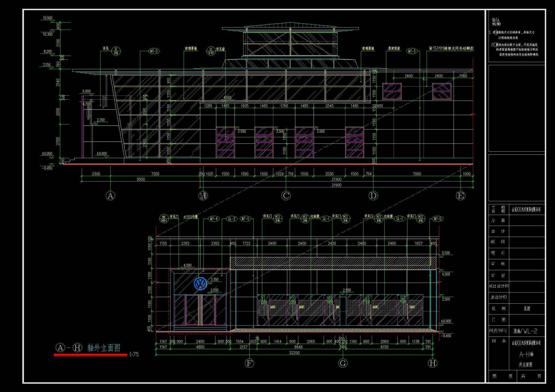Click the dimension text 6158
The image size is (555, 392).
point(384,347)
